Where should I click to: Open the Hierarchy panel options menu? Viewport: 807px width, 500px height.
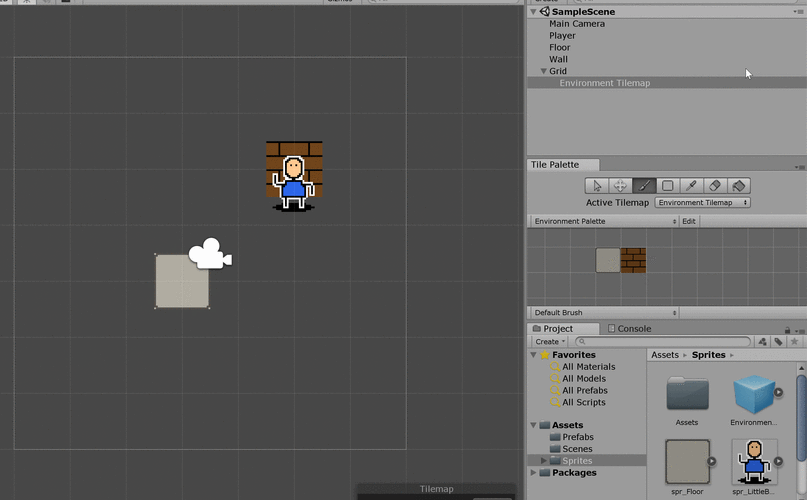point(798,12)
